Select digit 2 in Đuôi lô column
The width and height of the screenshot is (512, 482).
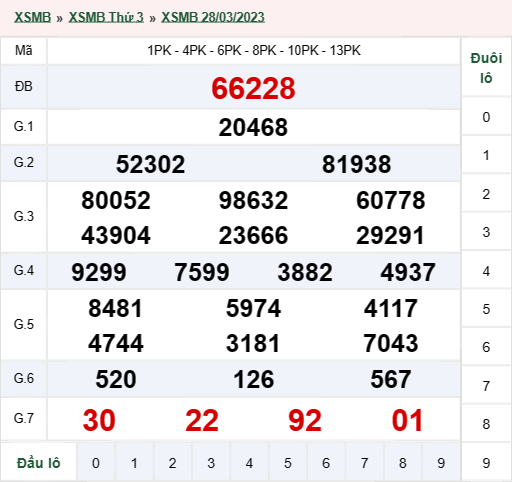(x=486, y=194)
